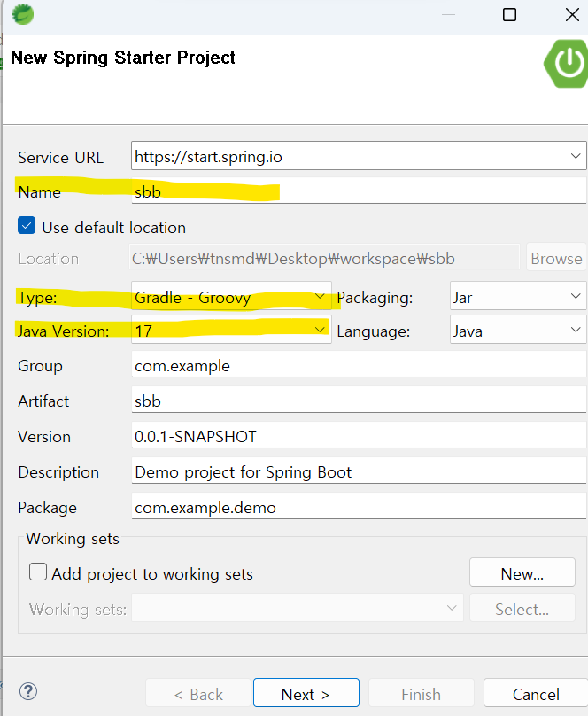Enable Add project to working sets
Screen dimensions: 588x716
click(x=38, y=572)
